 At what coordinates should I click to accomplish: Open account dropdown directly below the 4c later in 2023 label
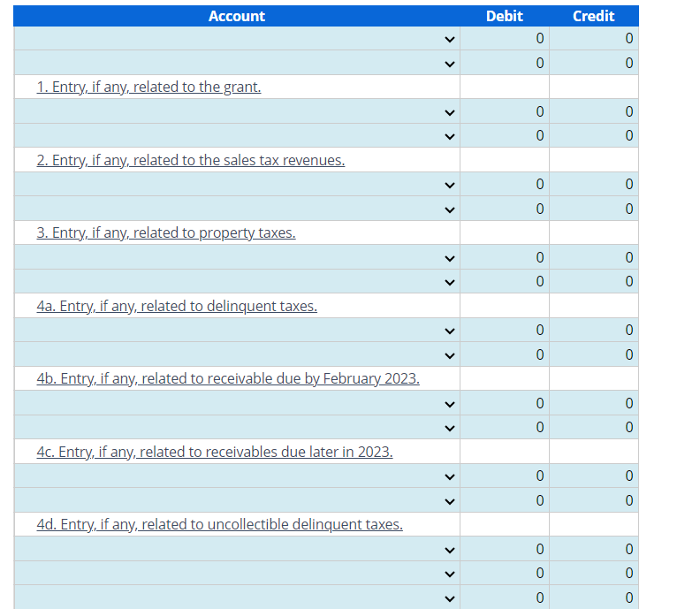point(237,476)
